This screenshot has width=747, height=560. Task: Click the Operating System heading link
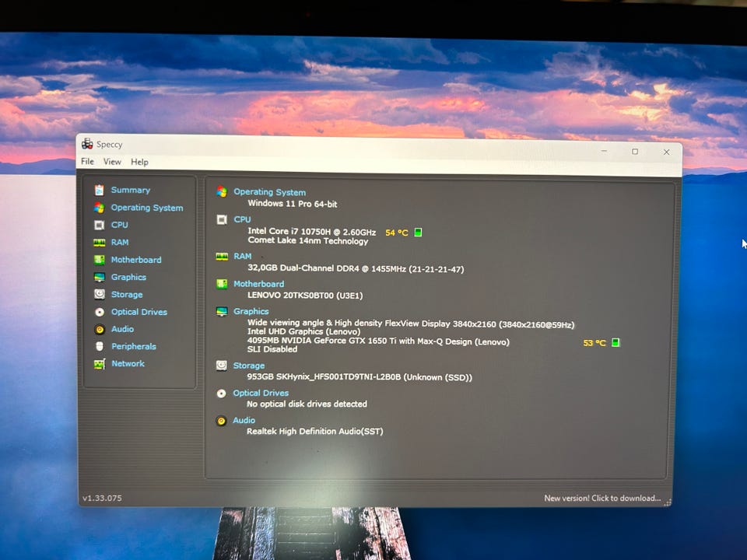tap(270, 192)
